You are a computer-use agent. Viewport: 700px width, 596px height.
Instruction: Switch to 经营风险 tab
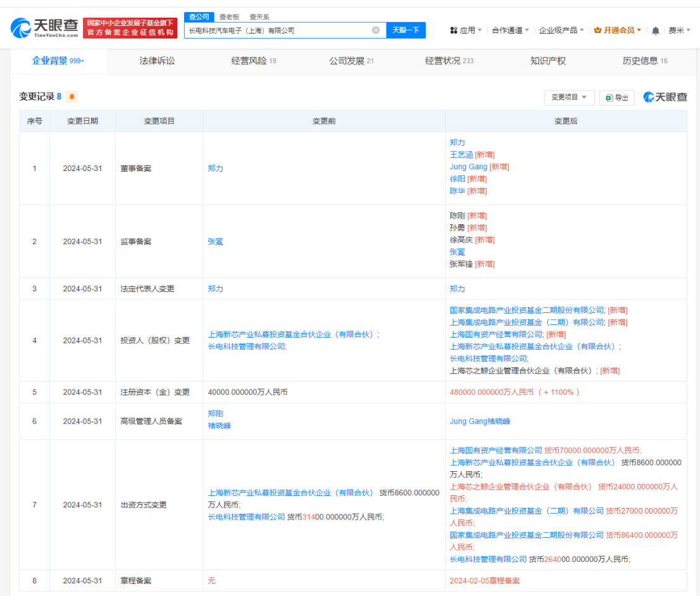point(254,61)
